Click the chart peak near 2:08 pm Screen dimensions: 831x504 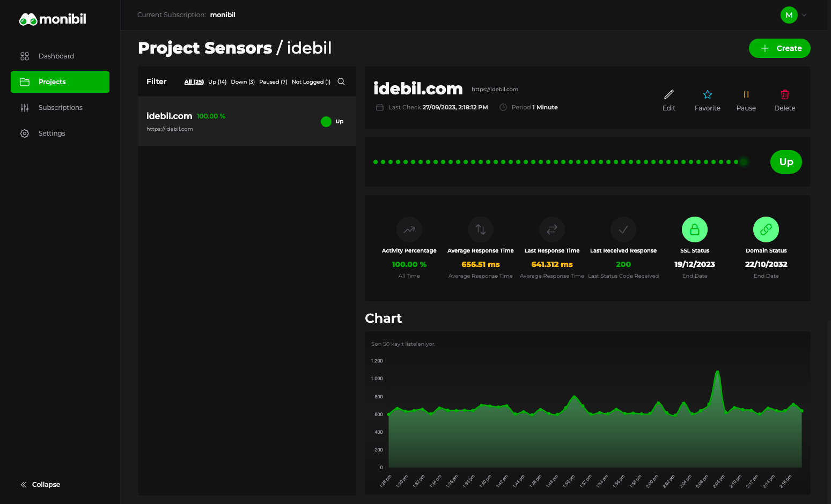717,372
